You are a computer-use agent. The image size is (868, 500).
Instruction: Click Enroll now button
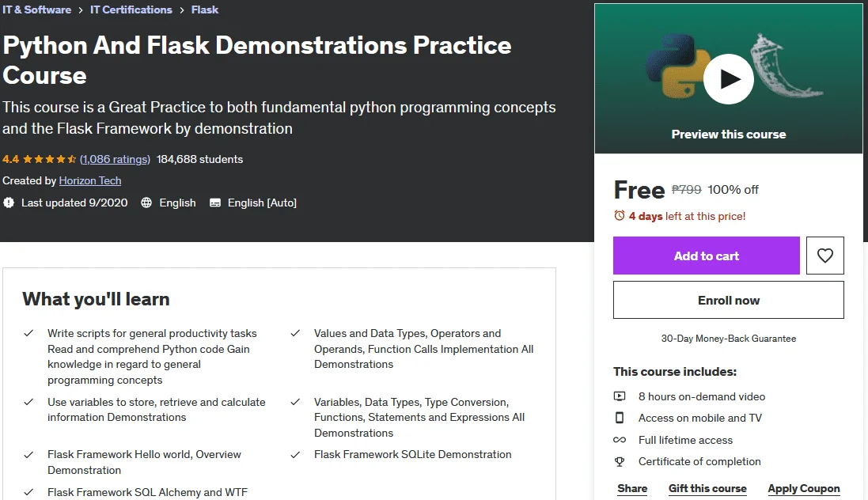[729, 300]
